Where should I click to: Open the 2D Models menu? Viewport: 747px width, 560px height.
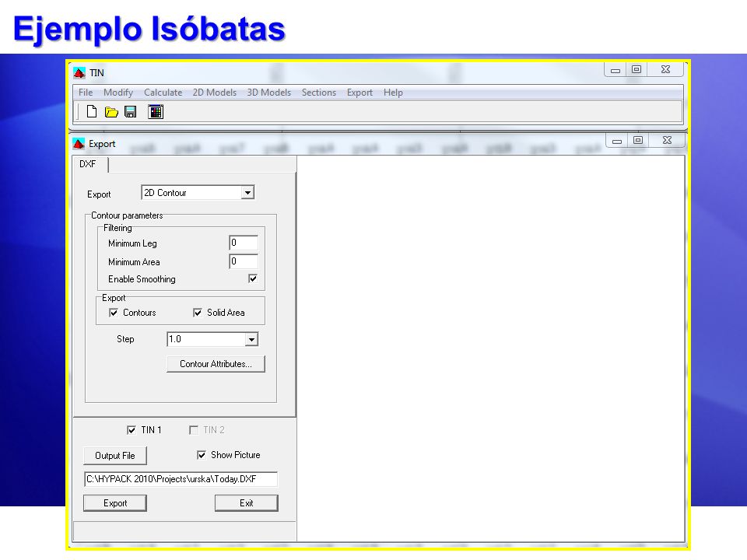pyautogui.click(x=215, y=93)
